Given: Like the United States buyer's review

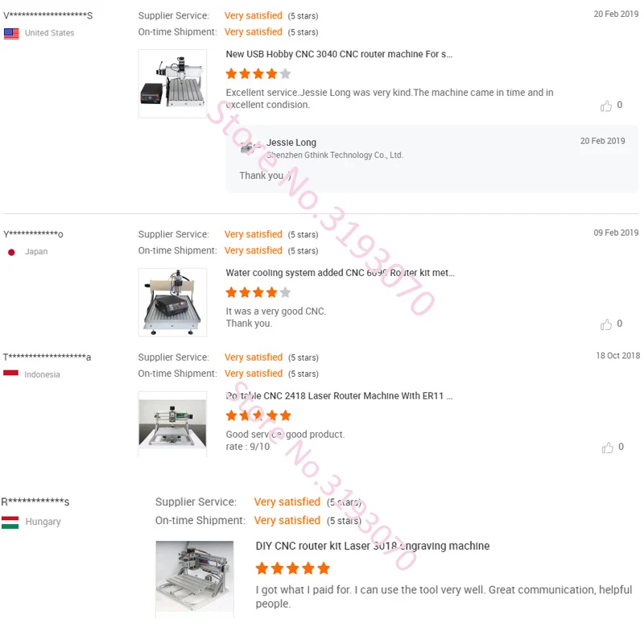Looking at the screenshot, I should (606, 106).
